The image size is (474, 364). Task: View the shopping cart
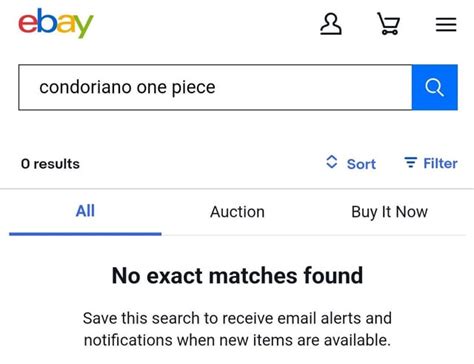click(388, 24)
